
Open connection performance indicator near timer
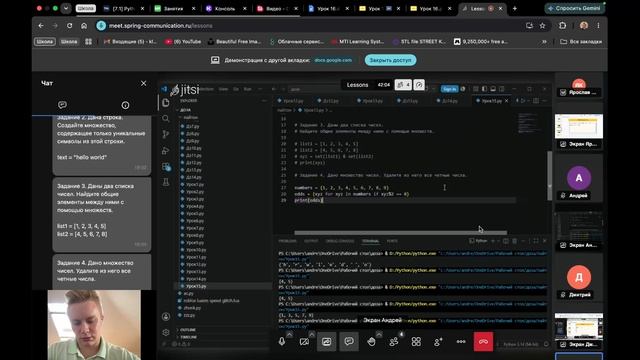[x=419, y=84]
